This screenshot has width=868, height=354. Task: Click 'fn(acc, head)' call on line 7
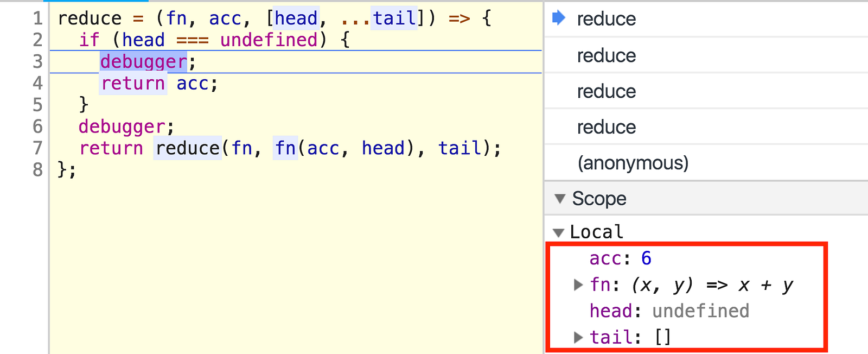[345, 148]
